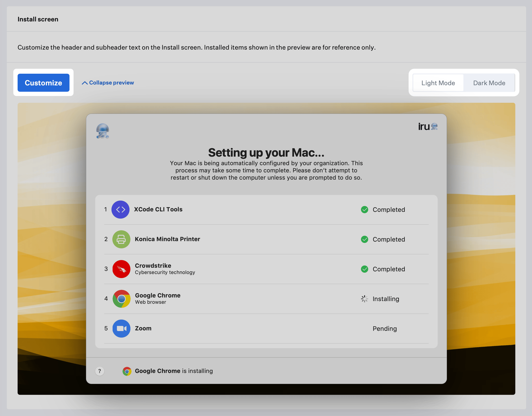Click the "Cybersecurity technology" subtitle
Image resolution: width=532 pixels, height=416 pixels.
tap(165, 272)
